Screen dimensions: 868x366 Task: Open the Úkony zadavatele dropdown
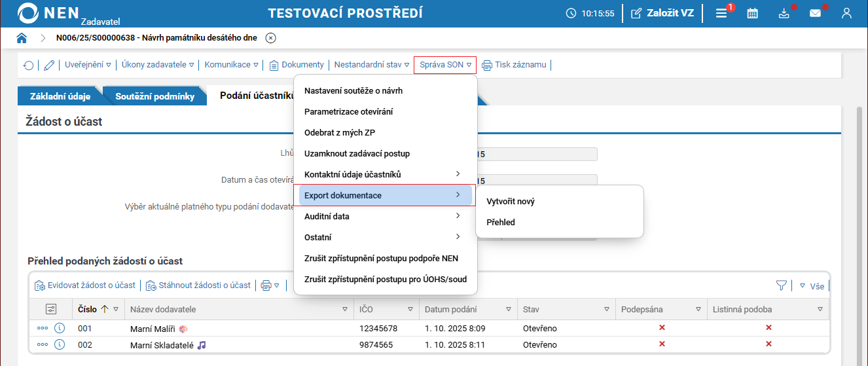click(158, 65)
